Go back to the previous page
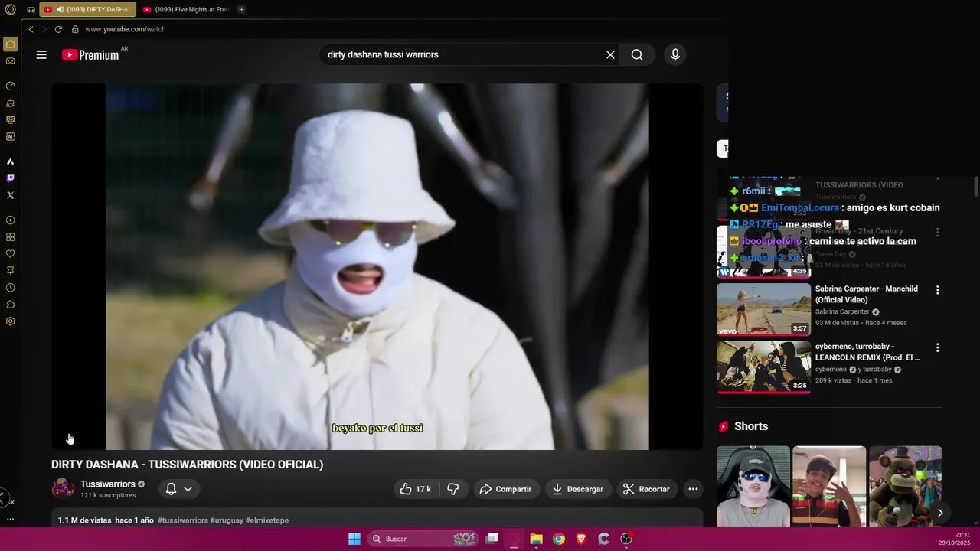The width and height of the screenshot is (980, 551). [x=31, y=29]
